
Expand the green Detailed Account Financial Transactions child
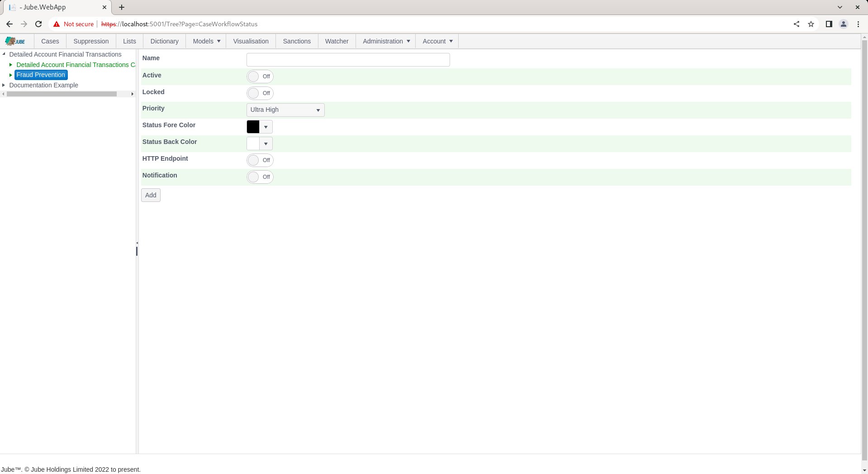click(11, 65)
